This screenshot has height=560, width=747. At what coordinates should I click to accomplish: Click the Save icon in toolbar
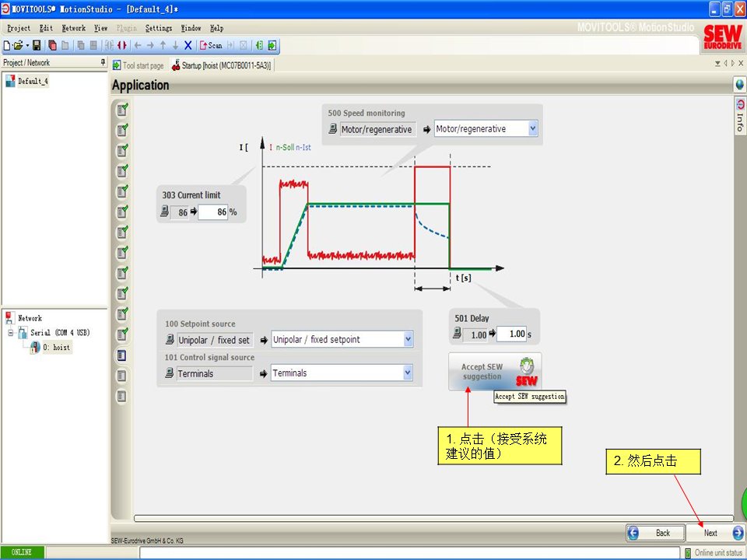pos(37,46)
